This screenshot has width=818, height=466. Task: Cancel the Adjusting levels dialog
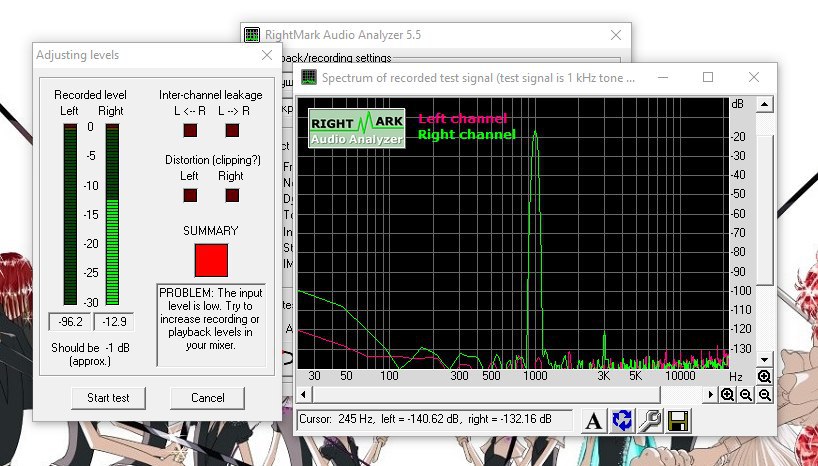208,398
